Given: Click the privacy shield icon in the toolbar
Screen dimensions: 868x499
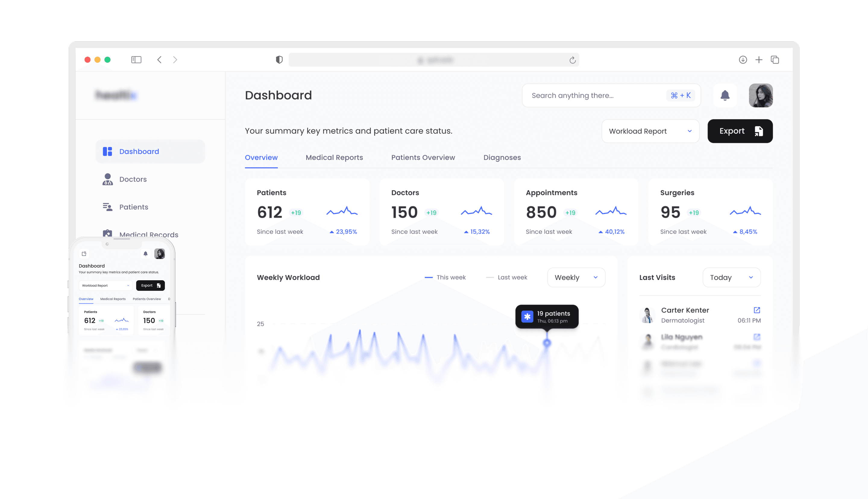Looking at the screenshot, I should (x=279, y=60).
